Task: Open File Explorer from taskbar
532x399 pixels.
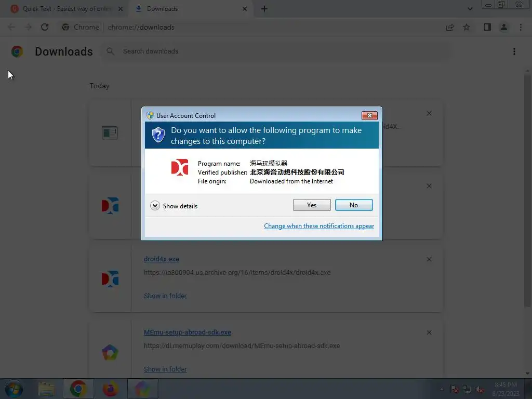Action: (46, 389)
